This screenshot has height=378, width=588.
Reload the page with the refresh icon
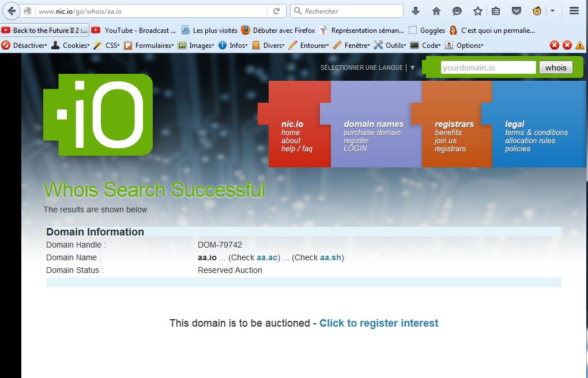tap(277, 11)
